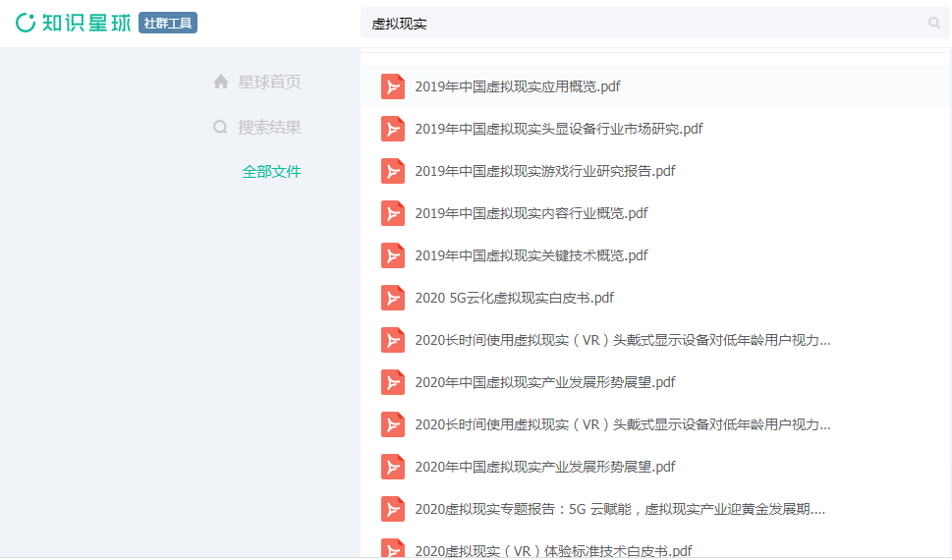Image resolution: width=952 pixels, height=560 pixels.
Task: Click the home icon beside 星球首页
Action: (x=221, y=82)
